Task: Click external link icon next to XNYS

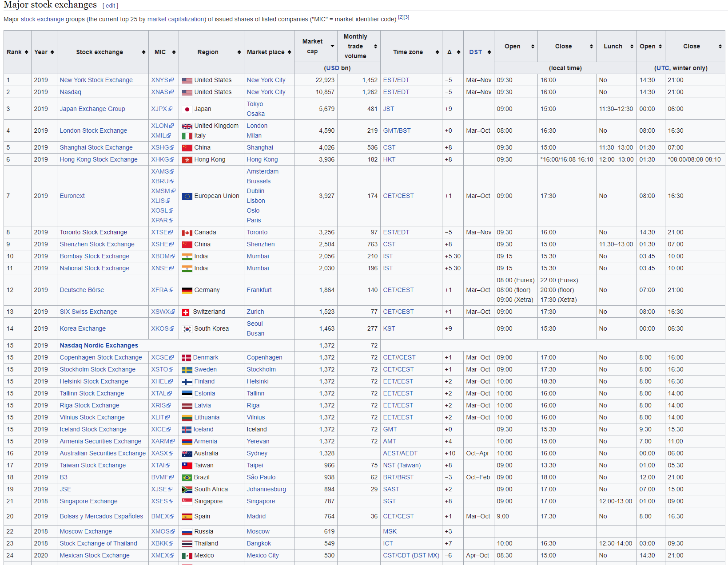Action: [172, 80]
